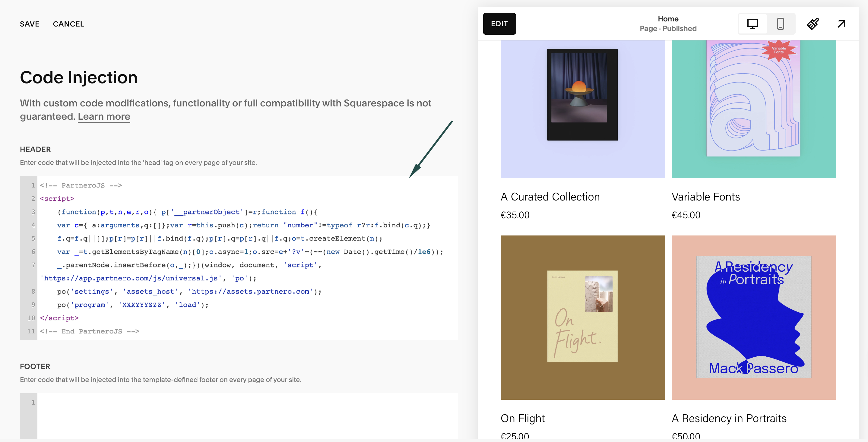868x442 pixels.
Task: Click the On Flight product title
Action: pyautogui.click(x=523, y=418)
